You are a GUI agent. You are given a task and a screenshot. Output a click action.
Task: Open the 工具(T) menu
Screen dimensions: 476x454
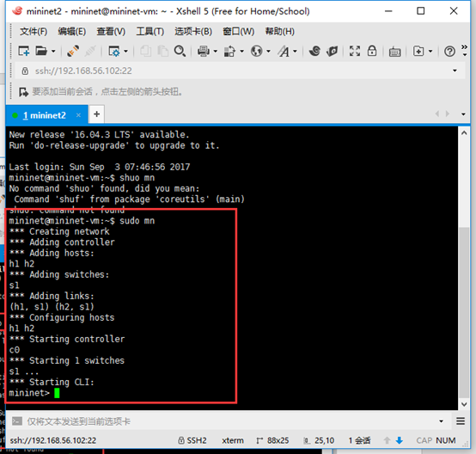tap(150, 31)
